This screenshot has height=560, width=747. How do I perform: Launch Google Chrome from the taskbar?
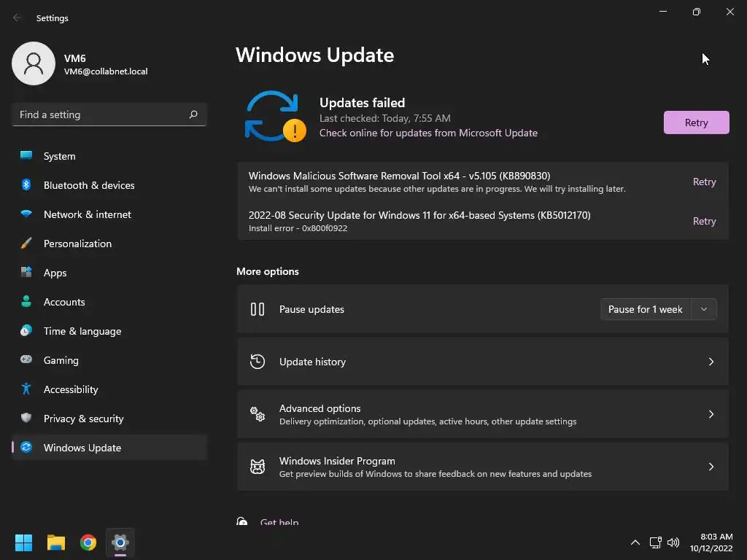point(88,542)
